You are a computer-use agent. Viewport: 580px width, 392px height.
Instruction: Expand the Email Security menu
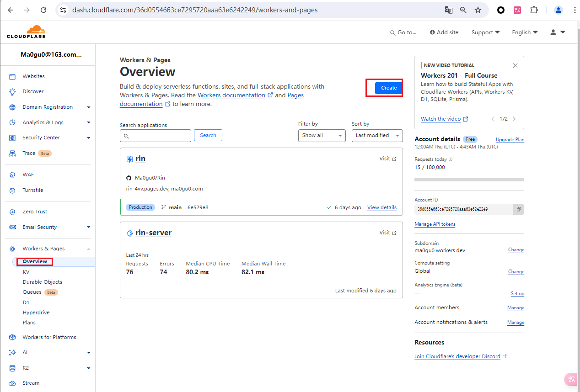pos(89,228)
